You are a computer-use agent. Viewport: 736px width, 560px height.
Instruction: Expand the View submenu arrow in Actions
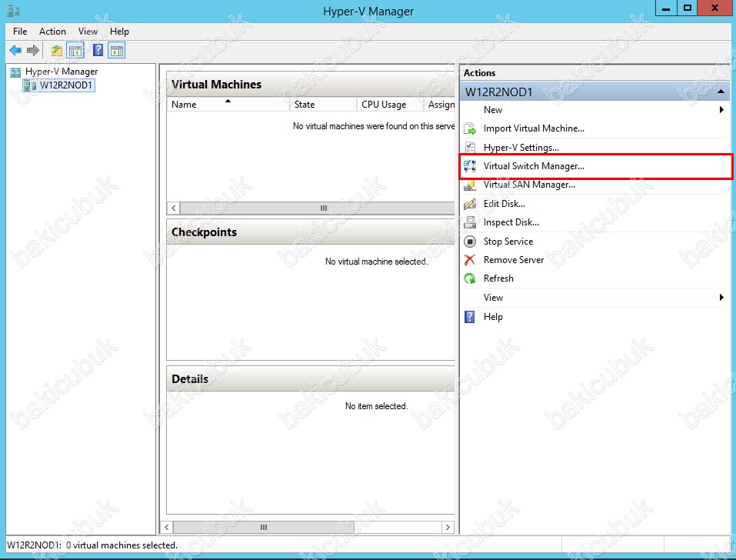(x=721, y=298)
